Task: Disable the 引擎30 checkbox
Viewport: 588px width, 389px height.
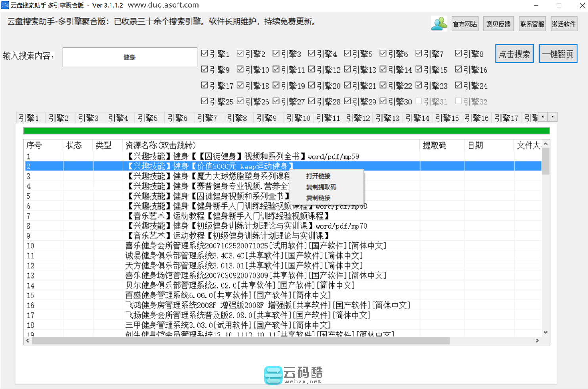Action: click(x=383, y=101)
